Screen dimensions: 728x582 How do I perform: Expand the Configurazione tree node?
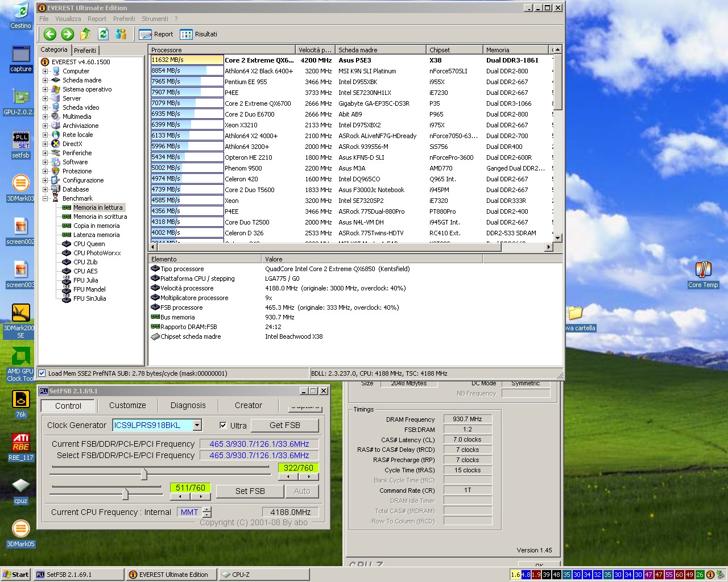coord(45,180)
